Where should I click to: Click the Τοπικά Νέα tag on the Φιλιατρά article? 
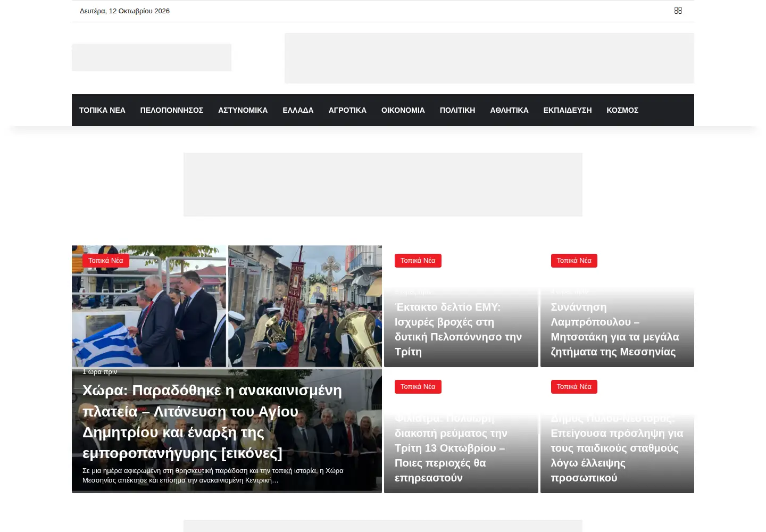coord(418,387)
